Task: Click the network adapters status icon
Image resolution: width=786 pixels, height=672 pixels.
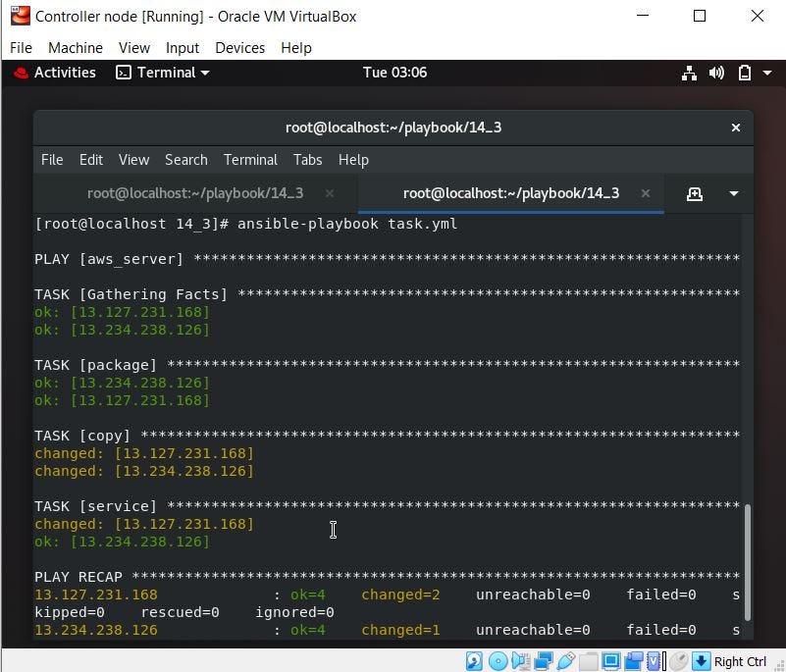Action: click(x=544, y=661)
